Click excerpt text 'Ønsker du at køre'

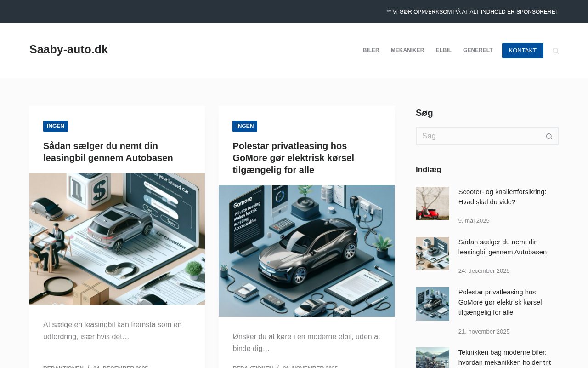306,343
